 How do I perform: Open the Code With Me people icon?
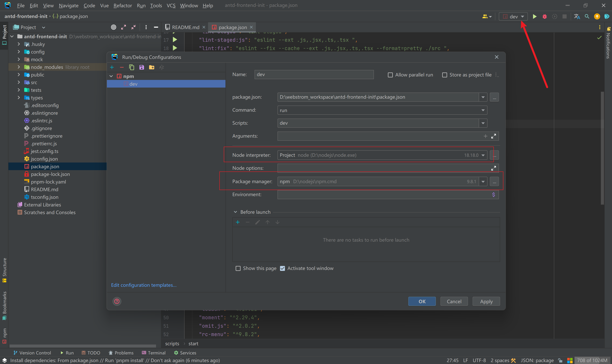click(487, 16)
